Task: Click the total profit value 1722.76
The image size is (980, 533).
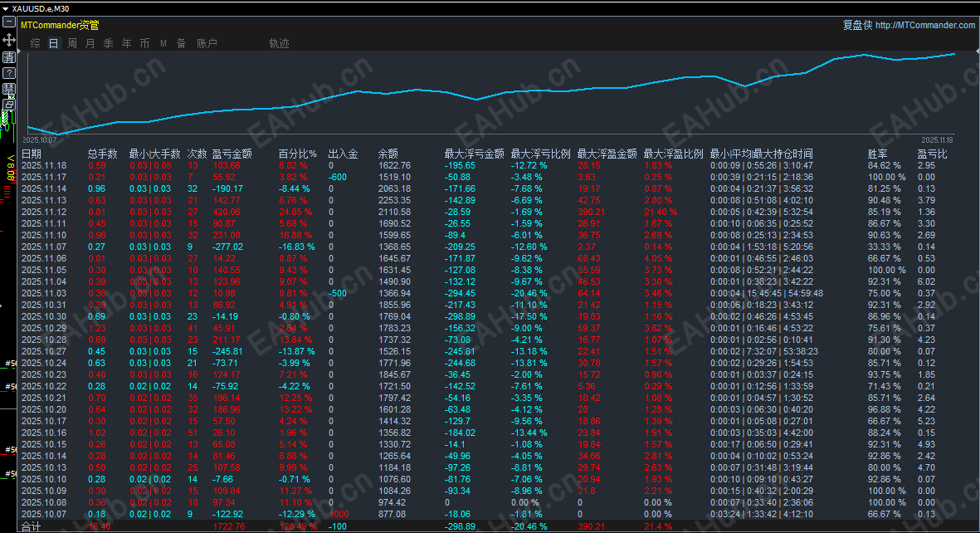Action: click(x=229, y=526)
